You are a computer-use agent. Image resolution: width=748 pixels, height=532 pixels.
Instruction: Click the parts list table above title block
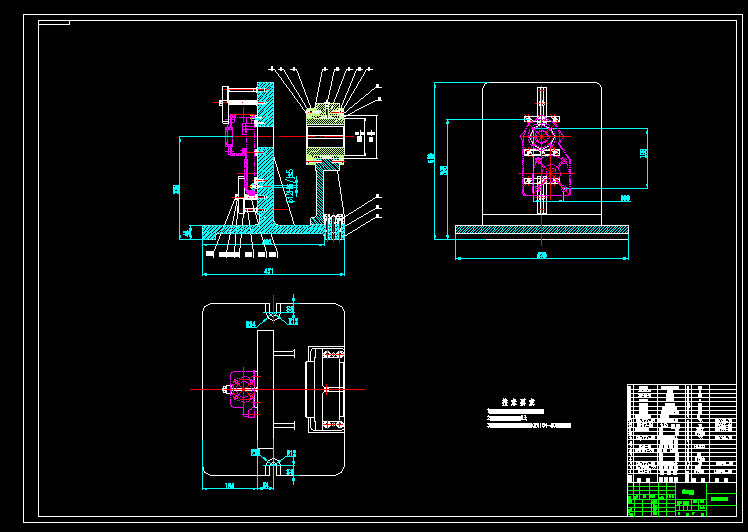click(x=682, y=433)
